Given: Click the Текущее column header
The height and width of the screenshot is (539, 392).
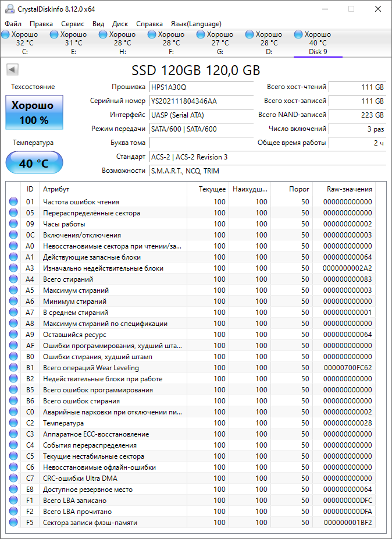Looking at the screenshot, I should click(x=208, y=189).
